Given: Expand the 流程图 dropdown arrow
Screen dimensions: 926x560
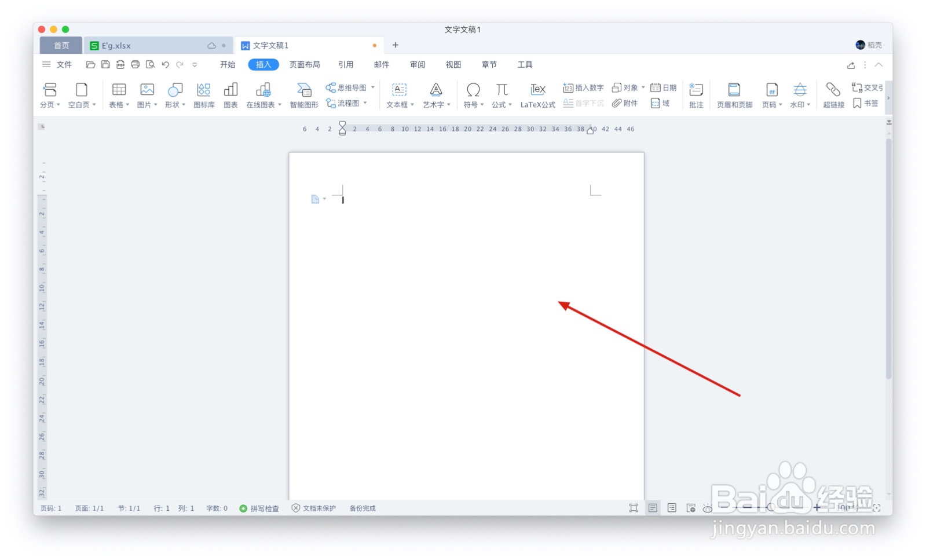Looking at the screenshot, I should [x=365, y=103].
